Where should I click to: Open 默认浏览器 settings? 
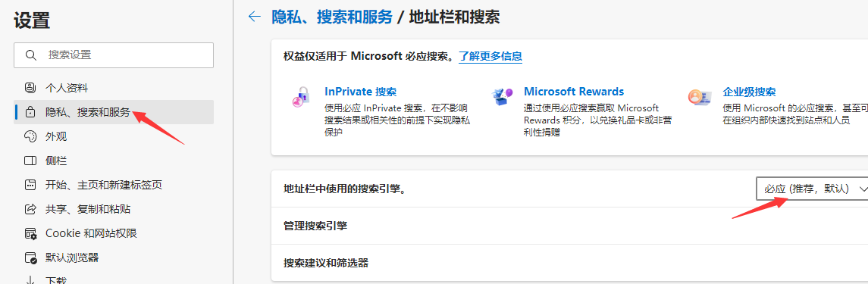click(x=114, y=257)
